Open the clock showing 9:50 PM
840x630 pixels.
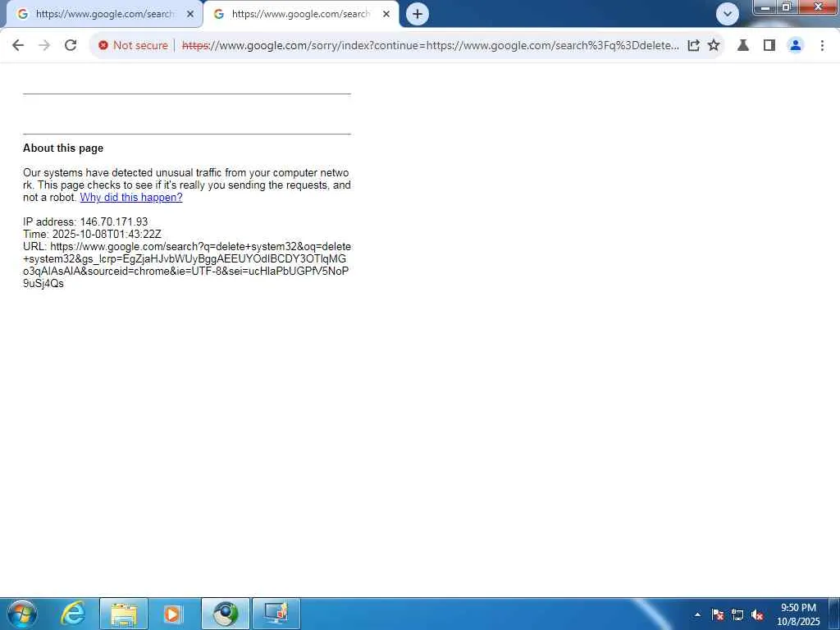point(798,614)
